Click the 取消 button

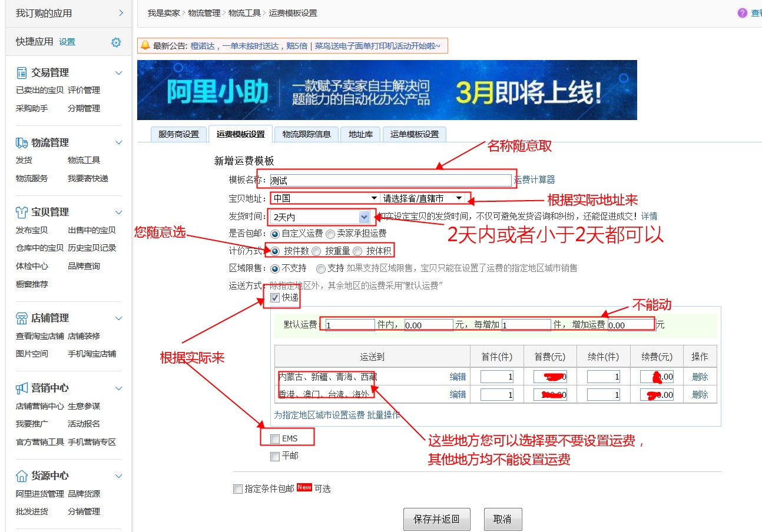pos(502,520)
